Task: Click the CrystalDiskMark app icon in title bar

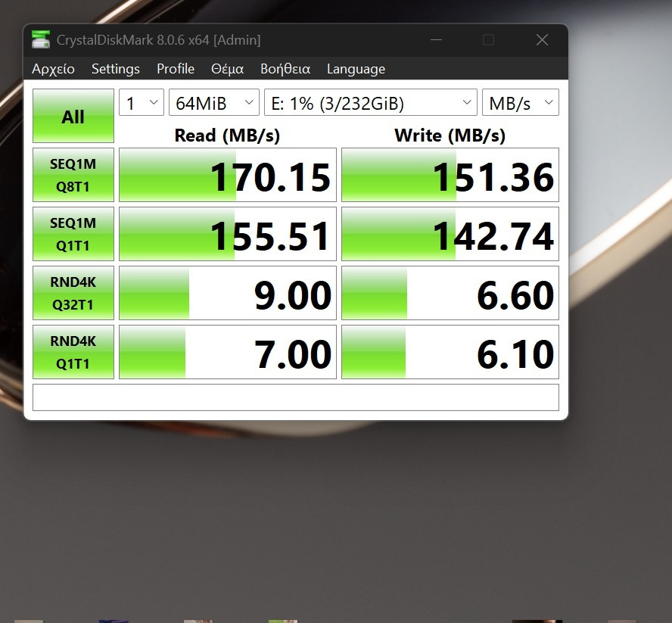Action: 41,40
